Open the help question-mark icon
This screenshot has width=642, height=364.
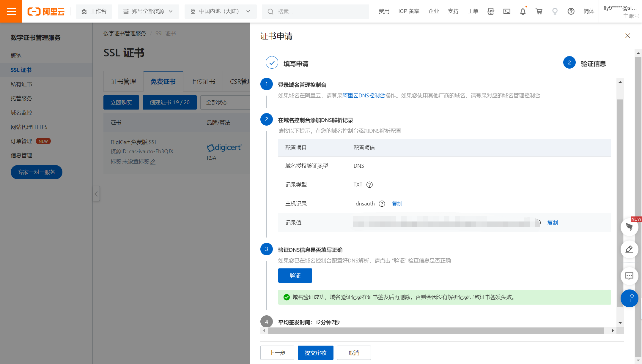571,11
